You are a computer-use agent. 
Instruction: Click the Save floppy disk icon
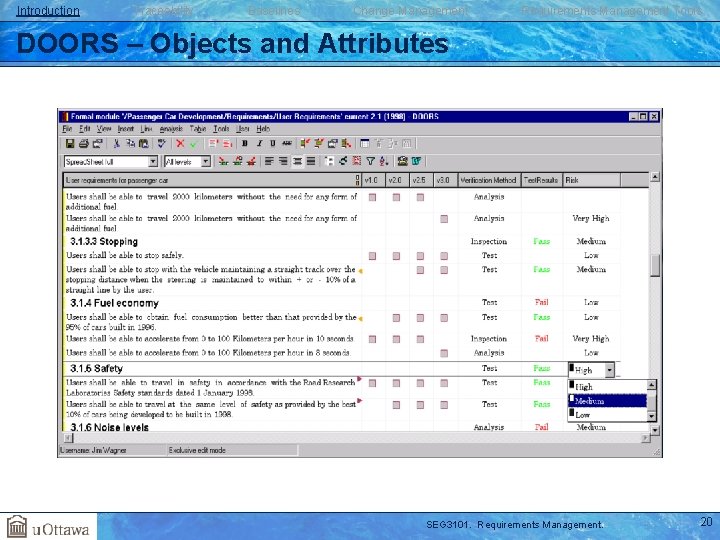[70, 144]
